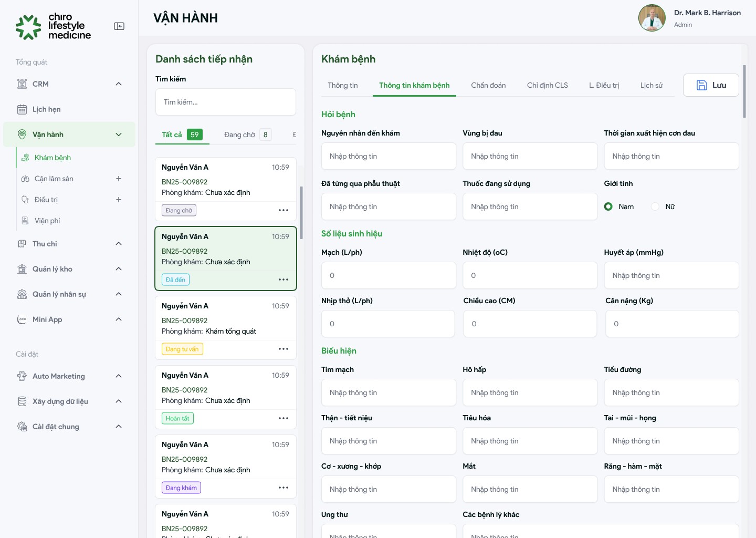
Task: Select the Nam gender radio button
Action: point(608,206)
